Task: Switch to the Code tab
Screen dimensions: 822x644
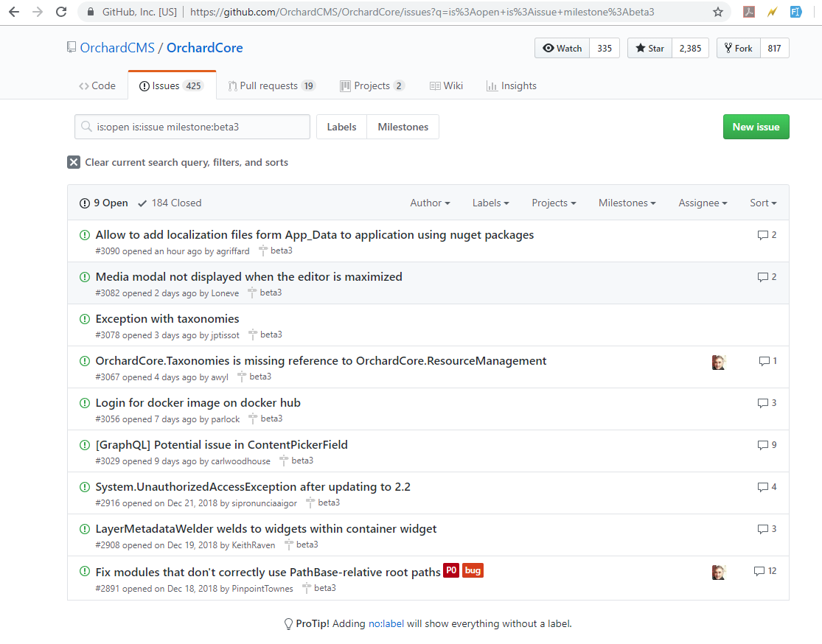Action: click(97, 86)
